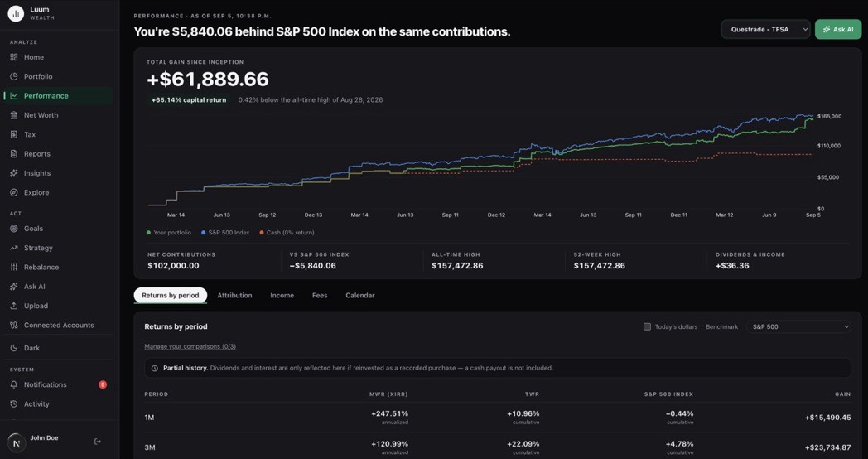Click the Strategy trend icon
The width and height of the screenshot is (868, 459).
[x=14, y=248]
